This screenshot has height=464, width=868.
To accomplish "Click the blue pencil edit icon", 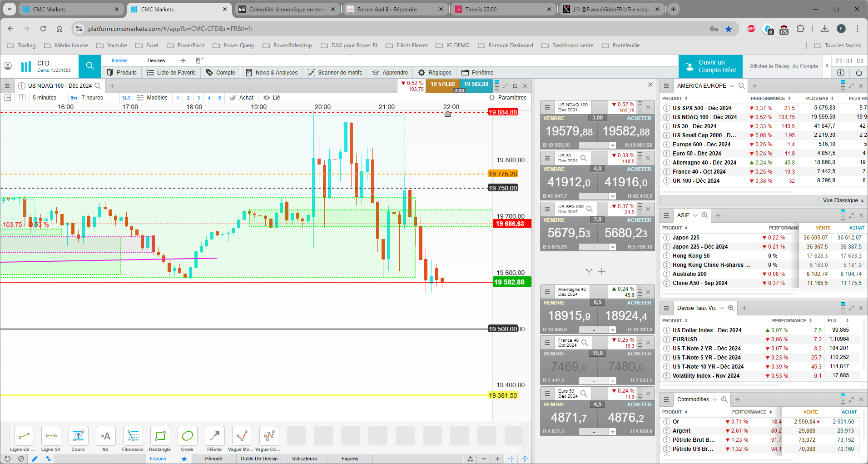I will click(x=35, y=459).
